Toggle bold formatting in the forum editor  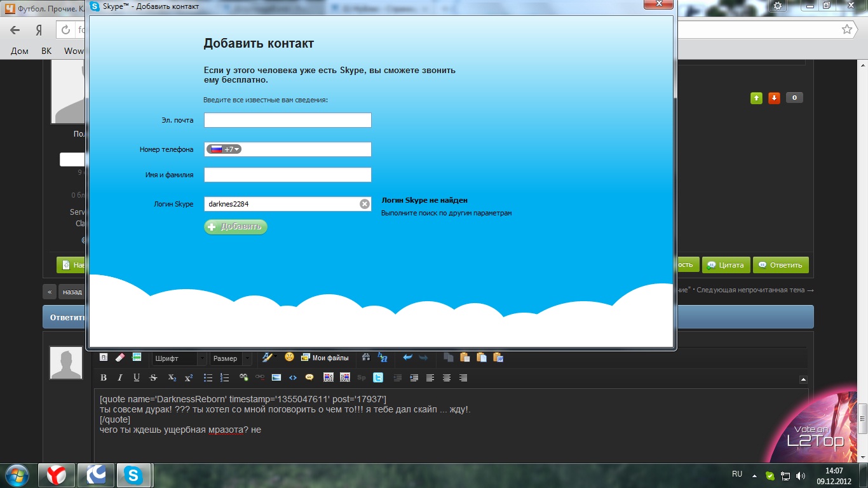coord(104,377)
